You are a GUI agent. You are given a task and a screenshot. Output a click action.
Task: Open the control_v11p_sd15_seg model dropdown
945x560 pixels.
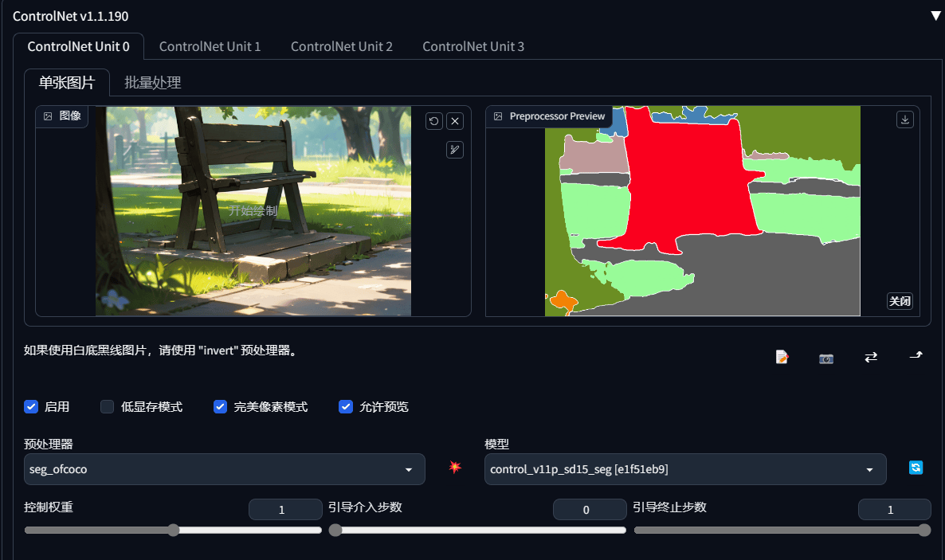[685, 469]
